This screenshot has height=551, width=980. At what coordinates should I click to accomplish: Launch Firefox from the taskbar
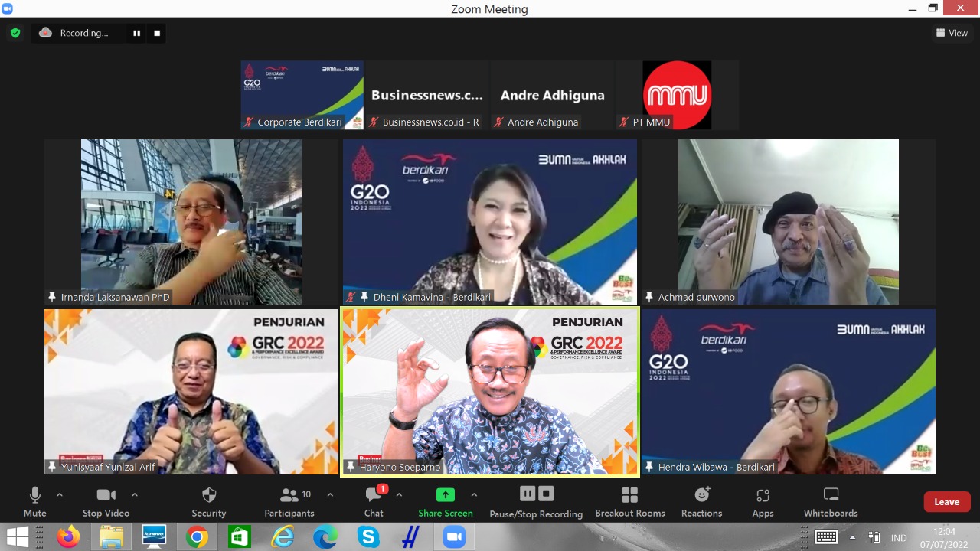(x=69, y=537)
